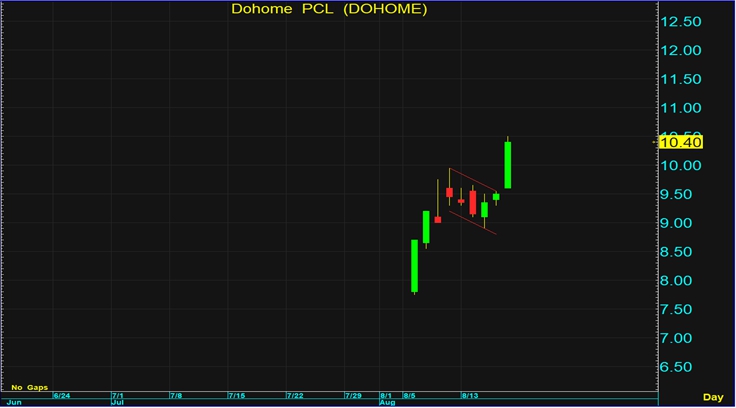Click the 7/8 date axis label
736x408 pixels.
click(176, 395)
